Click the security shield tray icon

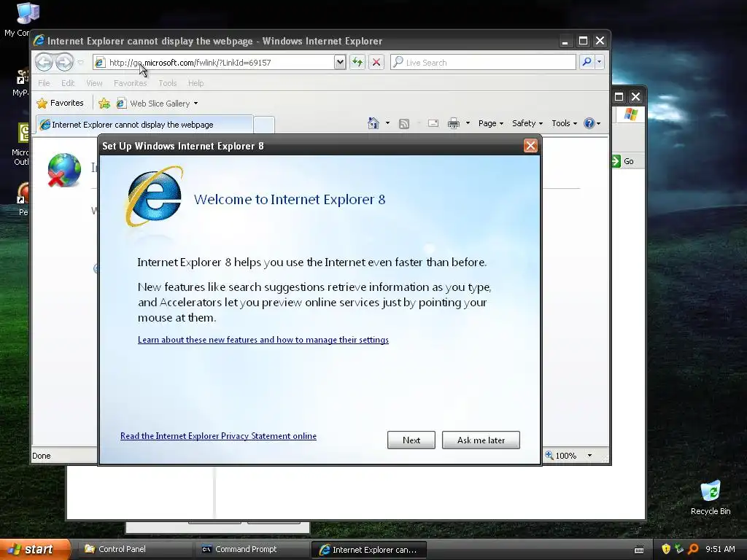coord(665,549)
